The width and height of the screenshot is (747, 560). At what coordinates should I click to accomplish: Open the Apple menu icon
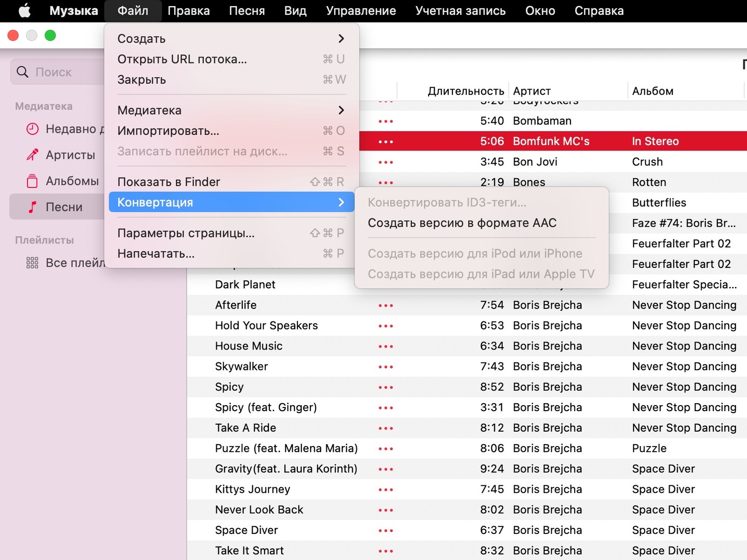click(x=24, y=11)
